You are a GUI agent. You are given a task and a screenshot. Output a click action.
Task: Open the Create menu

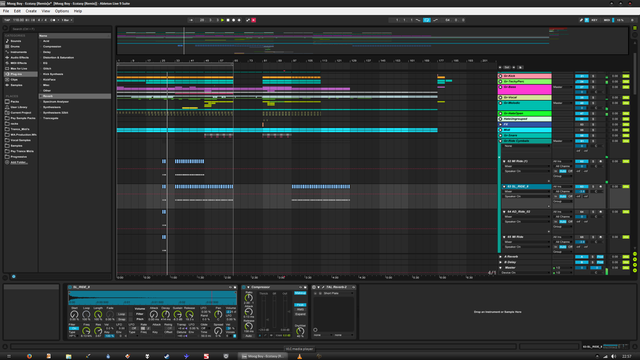(31, 11)
